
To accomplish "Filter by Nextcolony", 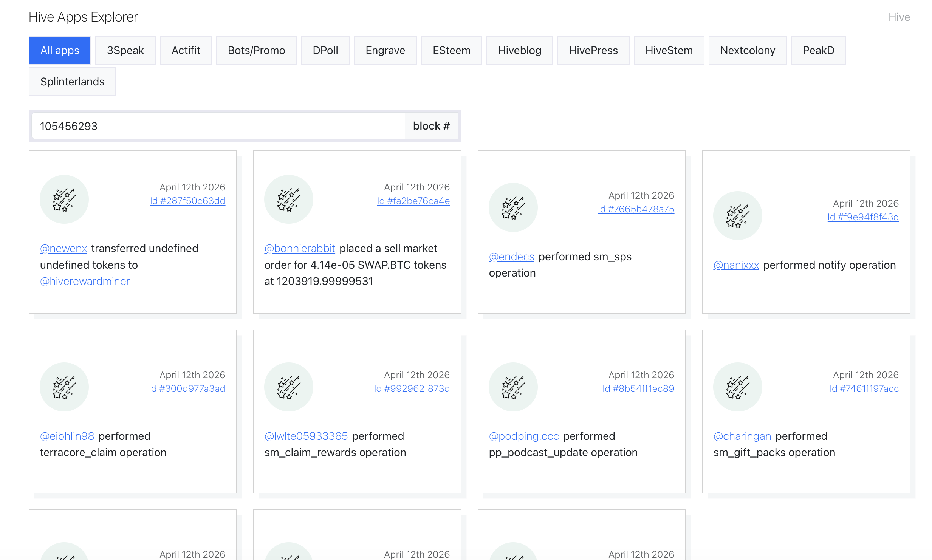I will (x=748, y=50).
